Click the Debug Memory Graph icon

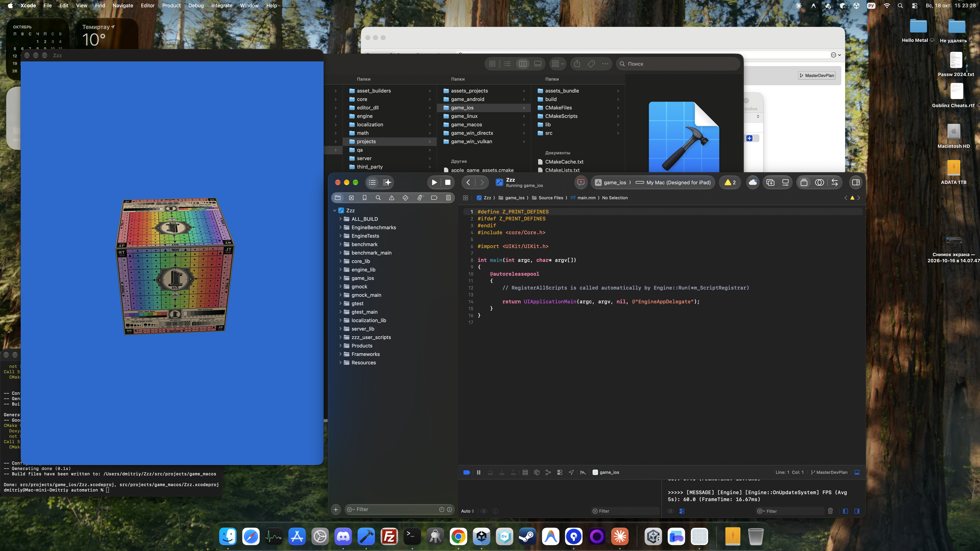point(548,472)
